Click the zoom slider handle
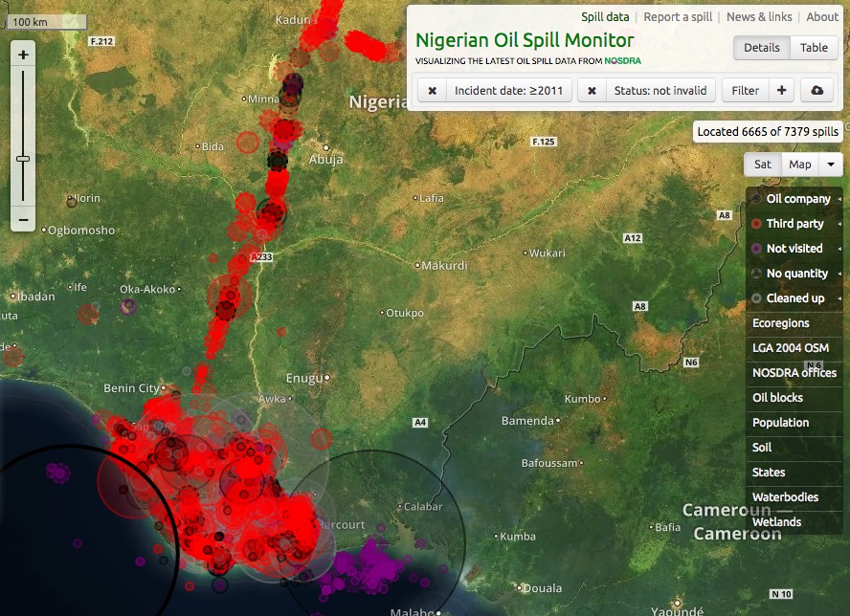 click(x=23, y=158)
